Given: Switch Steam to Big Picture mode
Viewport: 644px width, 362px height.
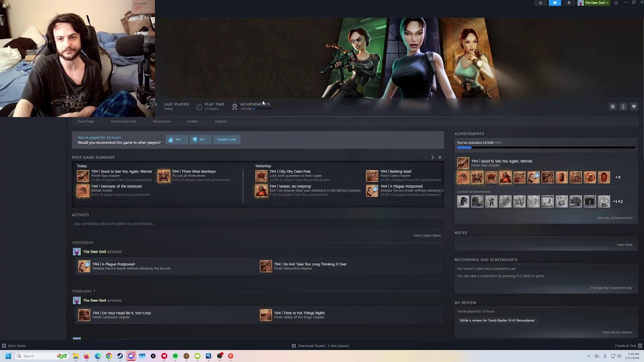Looking at the screenshot, I should click(x=616, y=3).
